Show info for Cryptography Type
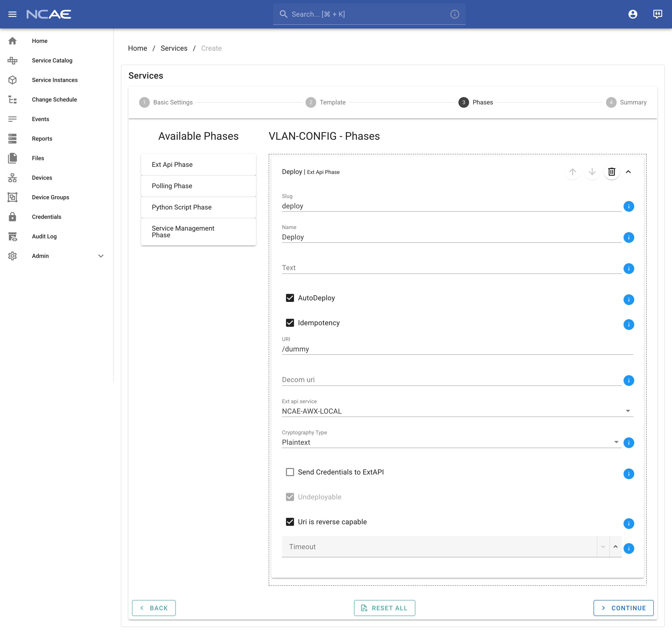Screen dimensions: 672x634 click(x=629, y=443)
